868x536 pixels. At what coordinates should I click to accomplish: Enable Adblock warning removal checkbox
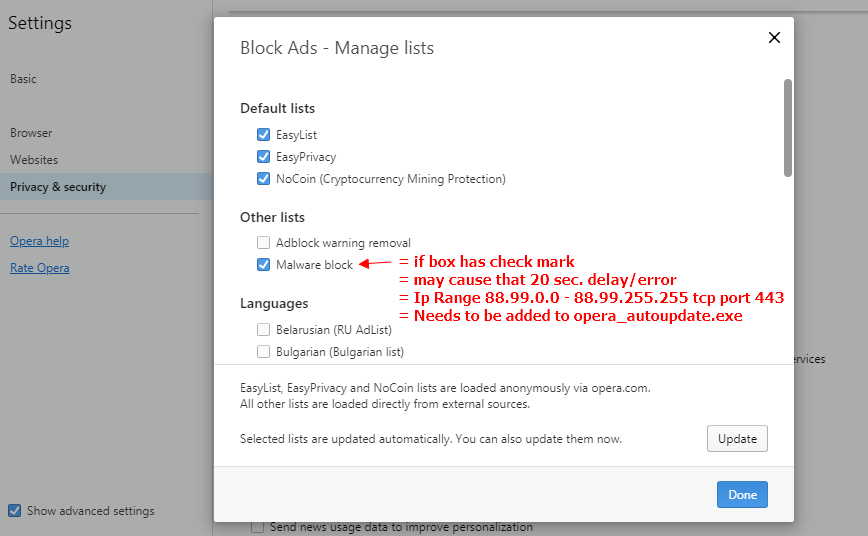click(x=264, y=243)
